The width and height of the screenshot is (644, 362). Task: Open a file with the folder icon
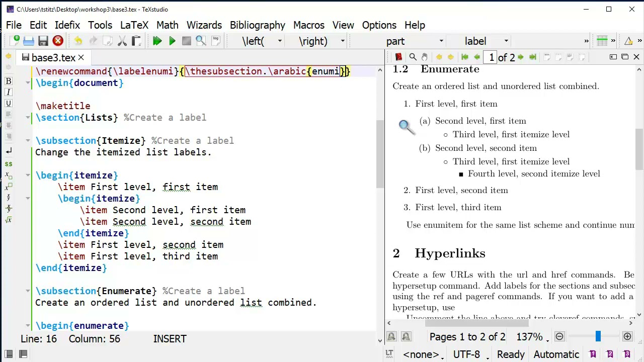click(29, 41)
